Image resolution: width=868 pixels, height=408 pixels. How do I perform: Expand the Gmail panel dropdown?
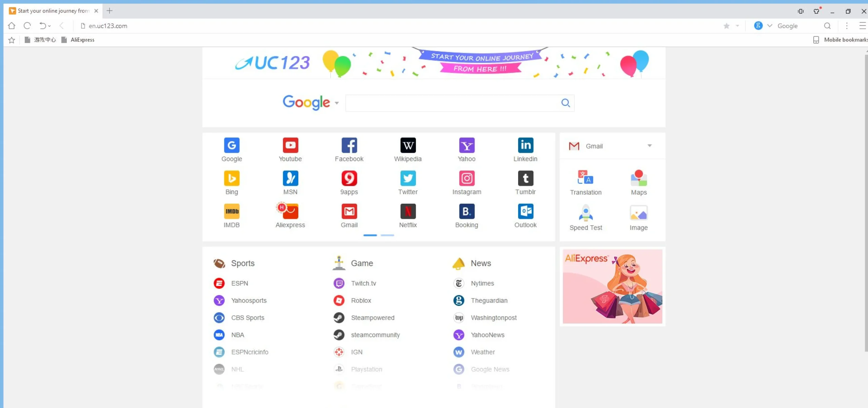[x=650, y=146]
